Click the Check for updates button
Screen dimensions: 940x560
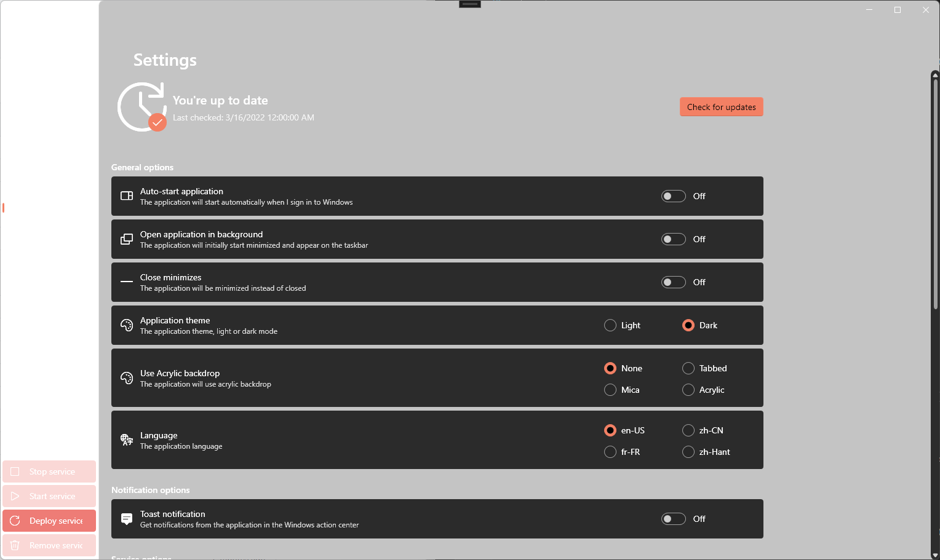[x=722, y=107]
